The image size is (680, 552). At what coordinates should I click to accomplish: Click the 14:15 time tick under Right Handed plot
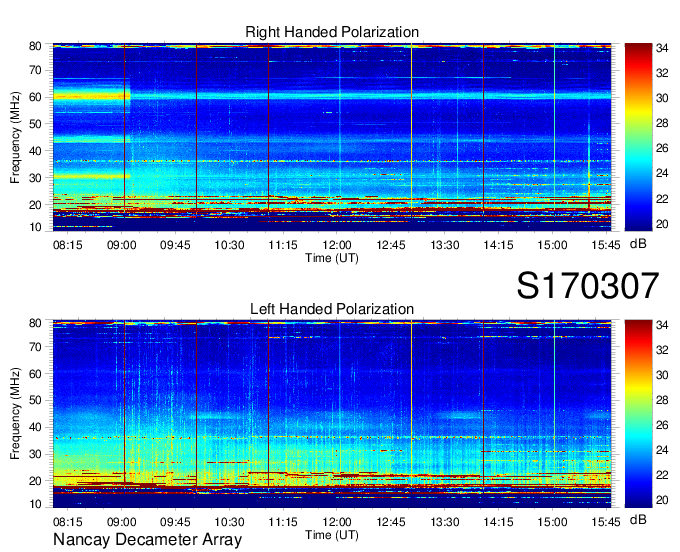[x=498, y=245]
